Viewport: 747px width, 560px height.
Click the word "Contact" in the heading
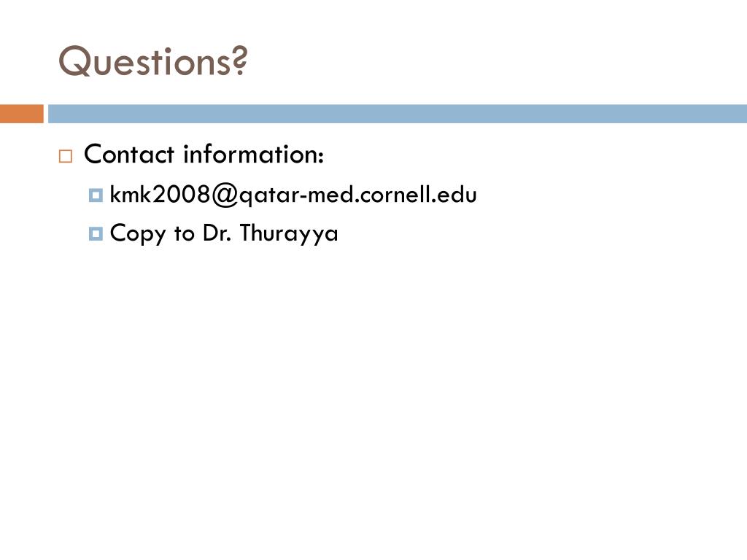click(x=129, y=155)
